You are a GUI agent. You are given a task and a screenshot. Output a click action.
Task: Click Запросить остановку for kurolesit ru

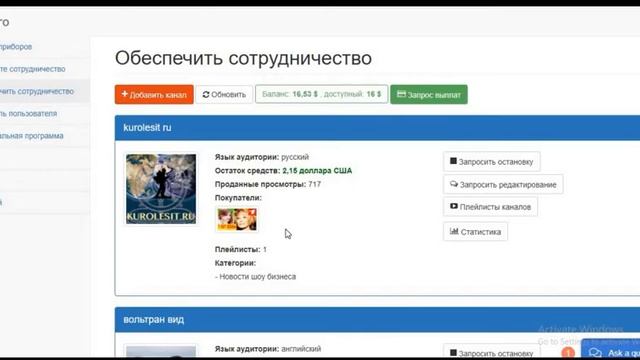pyautogui.click(x=492, y=162)
